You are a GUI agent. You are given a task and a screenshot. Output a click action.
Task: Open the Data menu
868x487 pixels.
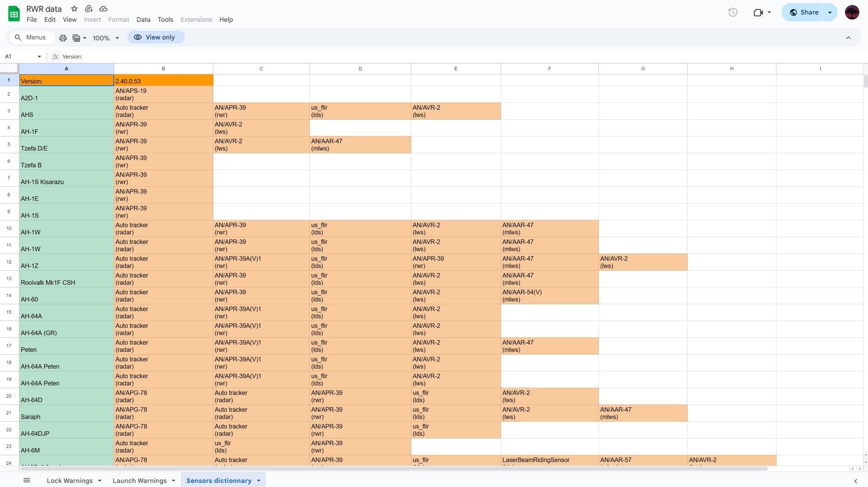point(143,19)
